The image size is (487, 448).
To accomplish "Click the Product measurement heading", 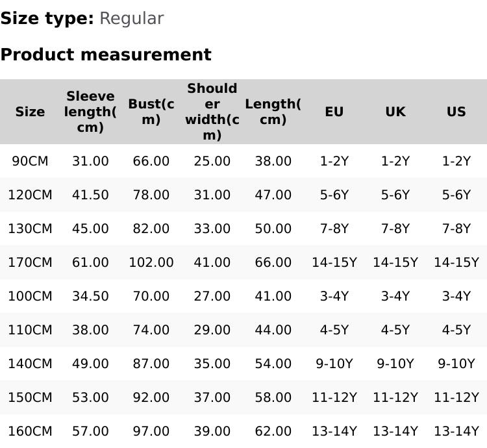I will 106,55.
